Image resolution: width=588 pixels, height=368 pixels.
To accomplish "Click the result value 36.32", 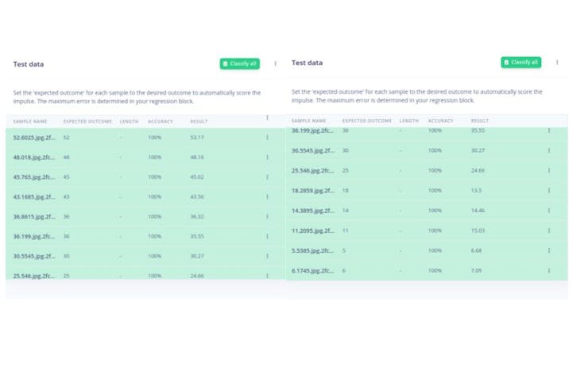I will click(197, 216).
